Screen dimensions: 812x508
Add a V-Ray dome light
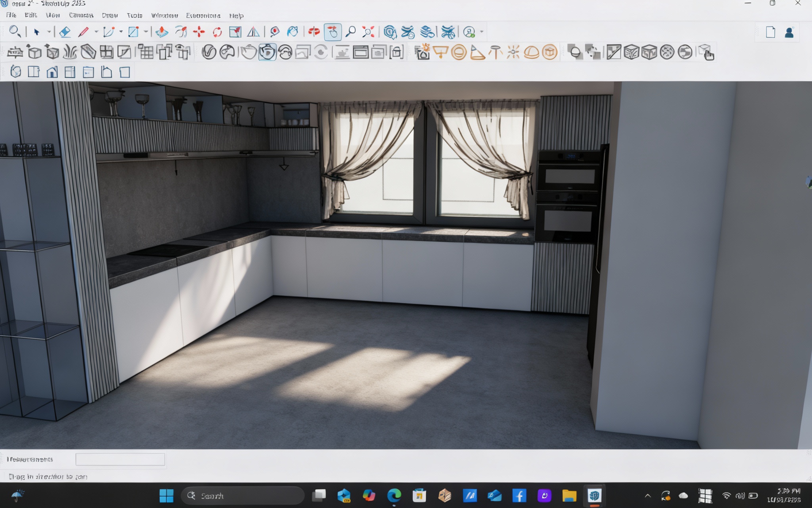click(x=531, y=52)
